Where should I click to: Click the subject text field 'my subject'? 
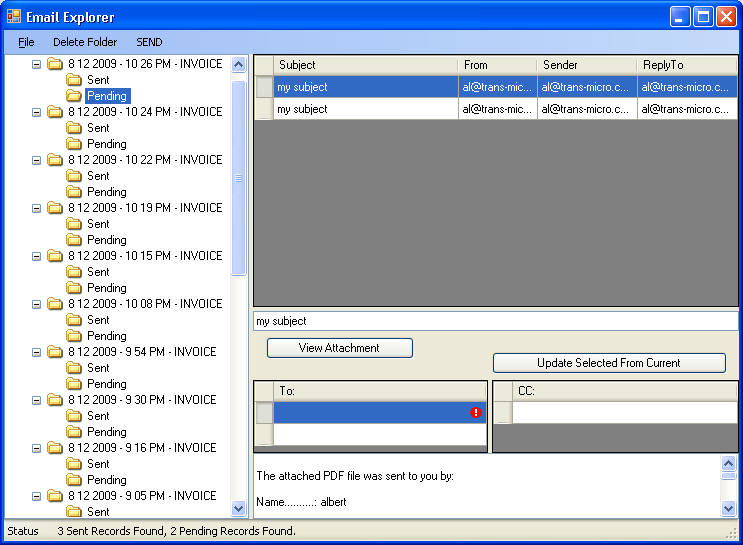[x=496, y=321]
